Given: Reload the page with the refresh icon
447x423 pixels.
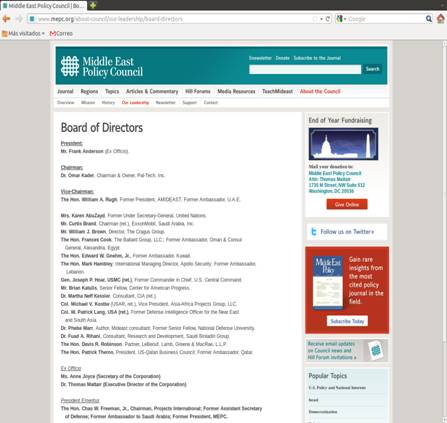Looking at the screenshot, I should click(x=328, y=19).
